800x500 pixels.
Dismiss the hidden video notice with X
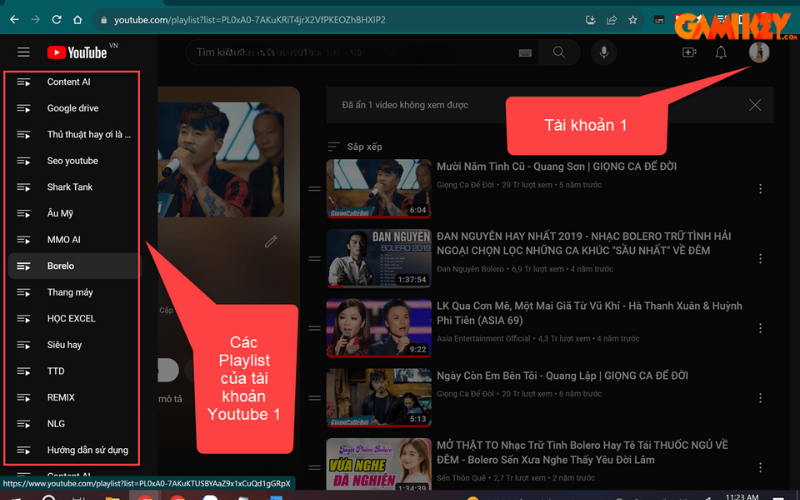(x=755, y=105)
